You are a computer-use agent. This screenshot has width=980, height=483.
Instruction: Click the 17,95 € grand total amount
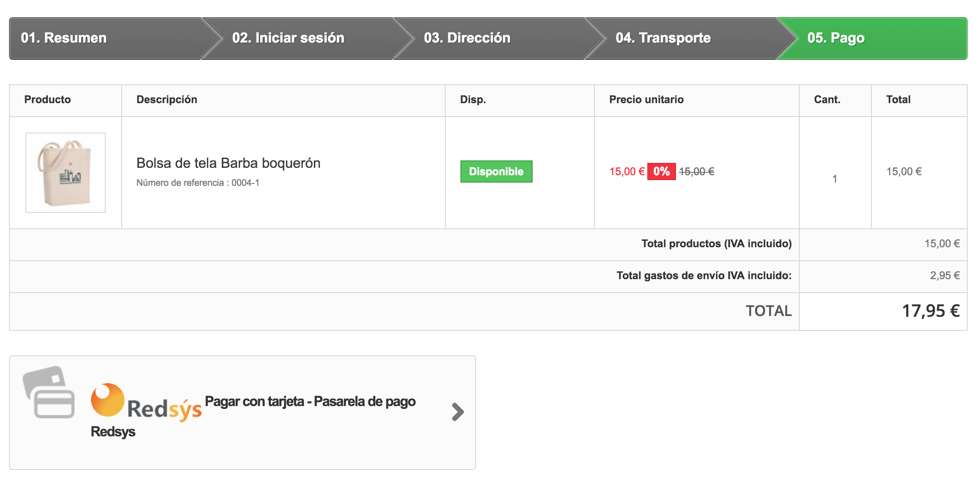[930, 311]
